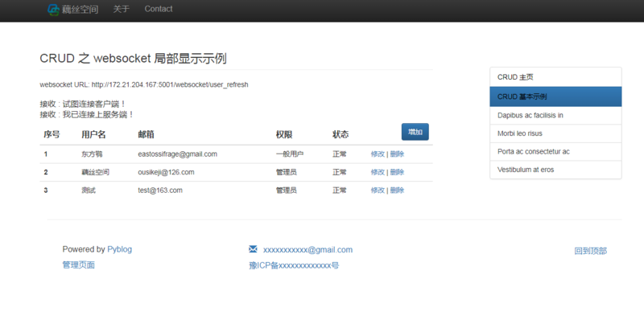The image size is (644, 328).
Task: Click 删除 for test@163.com row
Action: point(397,191)
